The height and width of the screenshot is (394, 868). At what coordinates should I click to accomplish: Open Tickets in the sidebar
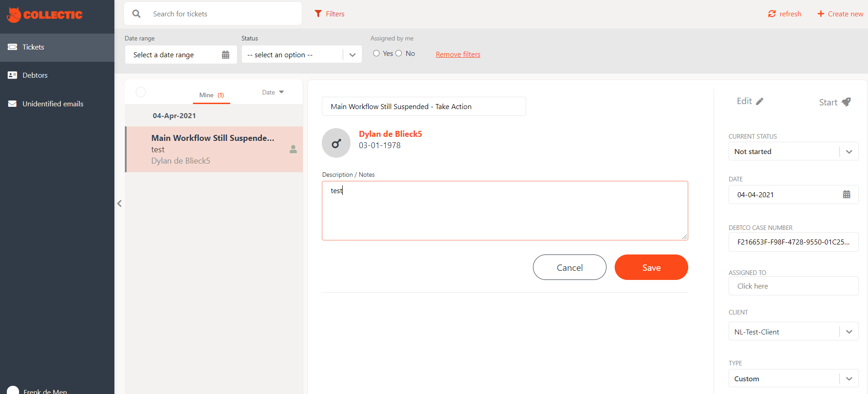(57, 47)
